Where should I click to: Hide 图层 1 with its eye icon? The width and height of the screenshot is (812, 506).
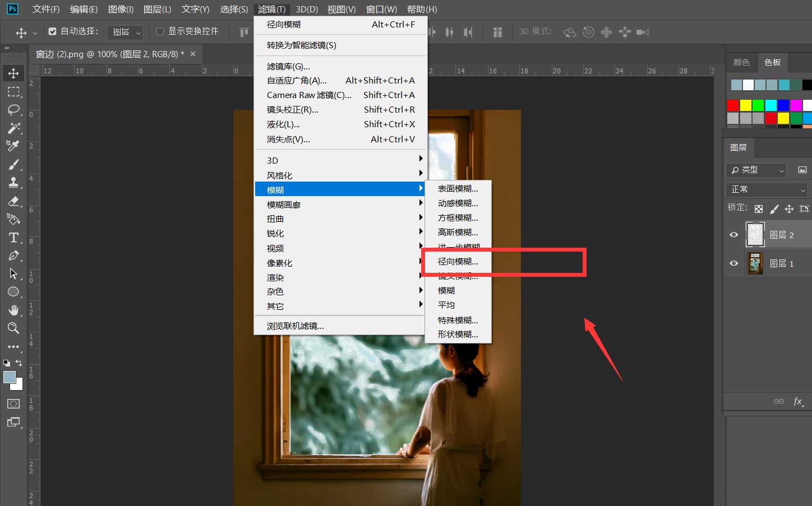pyautogui.click(x=733, y=263)
